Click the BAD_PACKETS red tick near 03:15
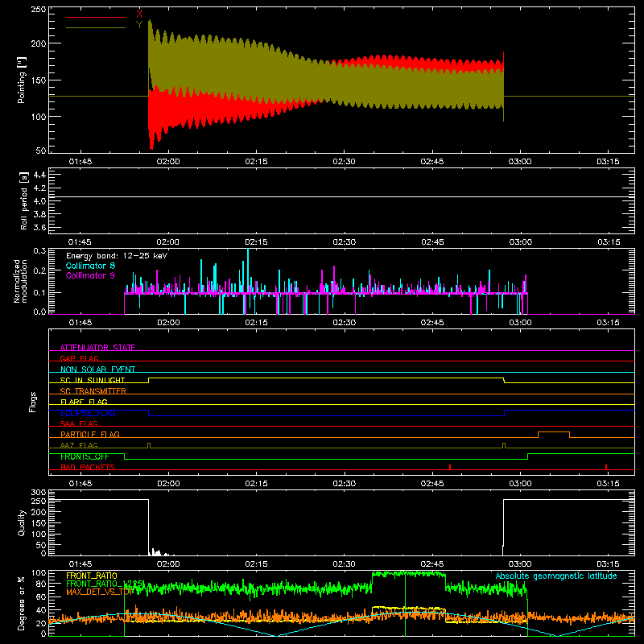This screenshot has height=644, width=644. click(606, 467)
